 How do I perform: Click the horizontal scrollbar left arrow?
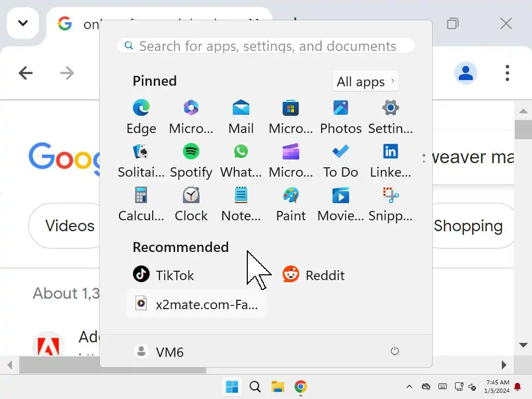(x=10, y=365)
